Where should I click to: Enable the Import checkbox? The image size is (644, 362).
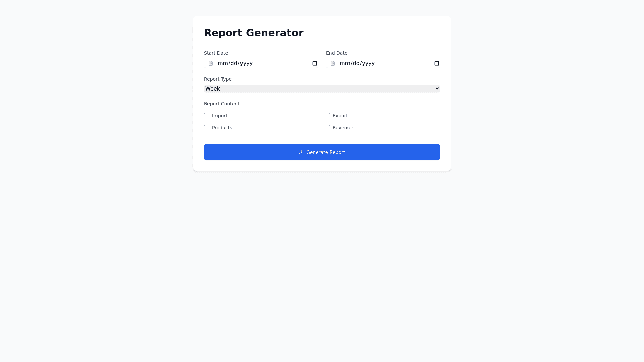(x=207, y=115)
